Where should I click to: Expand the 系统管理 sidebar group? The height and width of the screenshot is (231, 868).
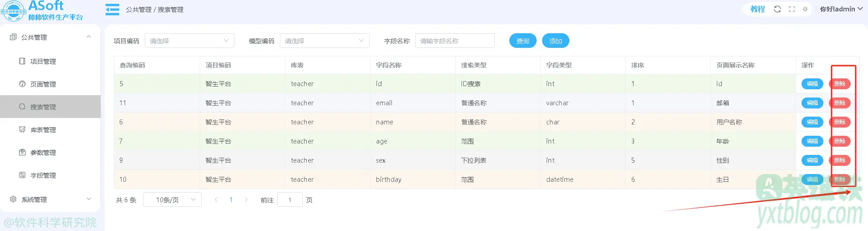50,200
